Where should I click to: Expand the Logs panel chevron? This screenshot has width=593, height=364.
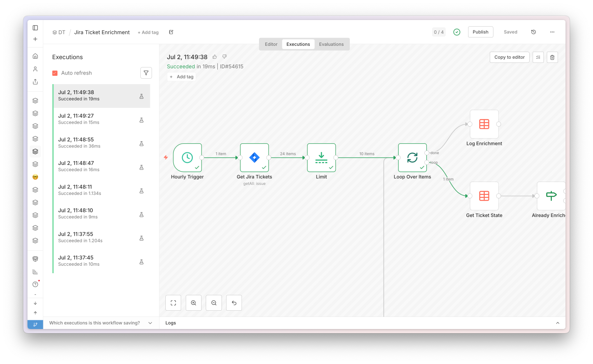point(558,323)
